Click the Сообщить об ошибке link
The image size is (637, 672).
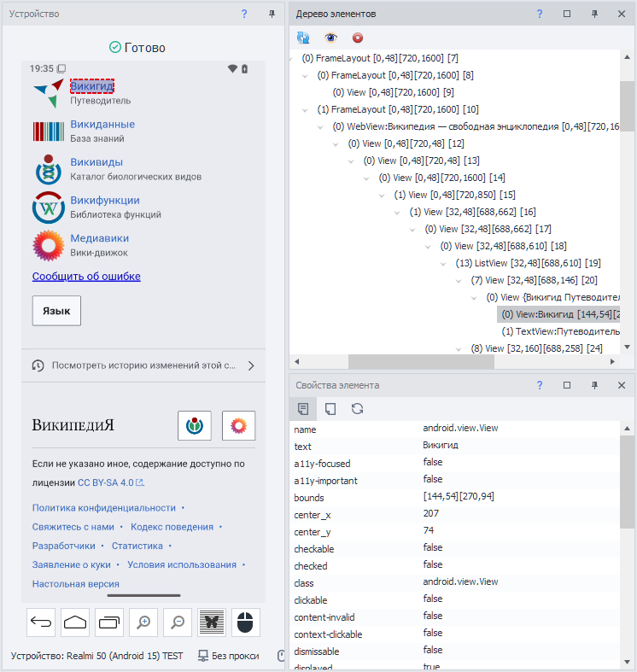86,277
